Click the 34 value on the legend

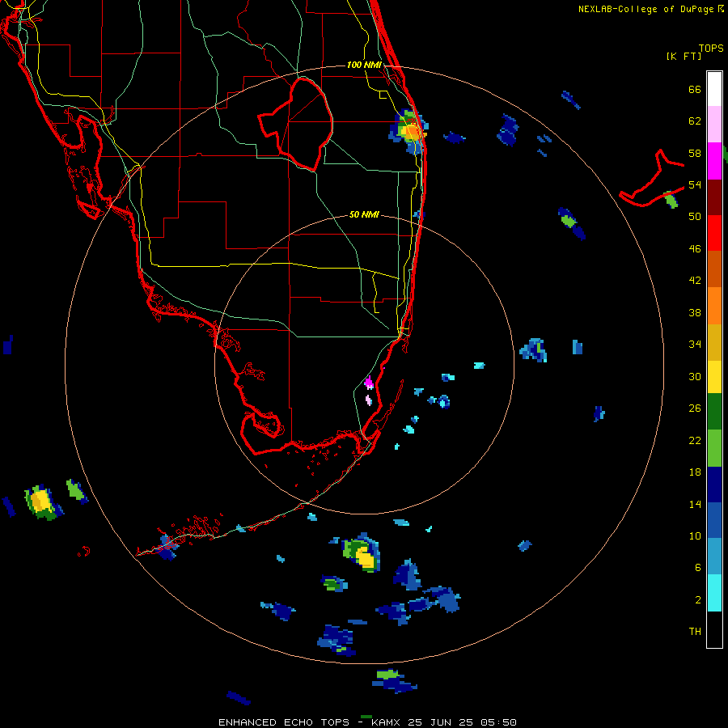pyautogui.click(x=695, y=345)
